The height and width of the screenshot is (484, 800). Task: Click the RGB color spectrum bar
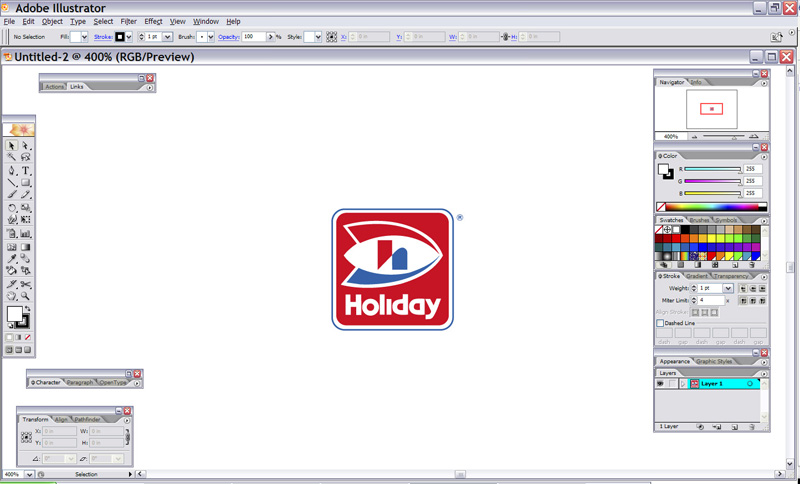[711, 207]
